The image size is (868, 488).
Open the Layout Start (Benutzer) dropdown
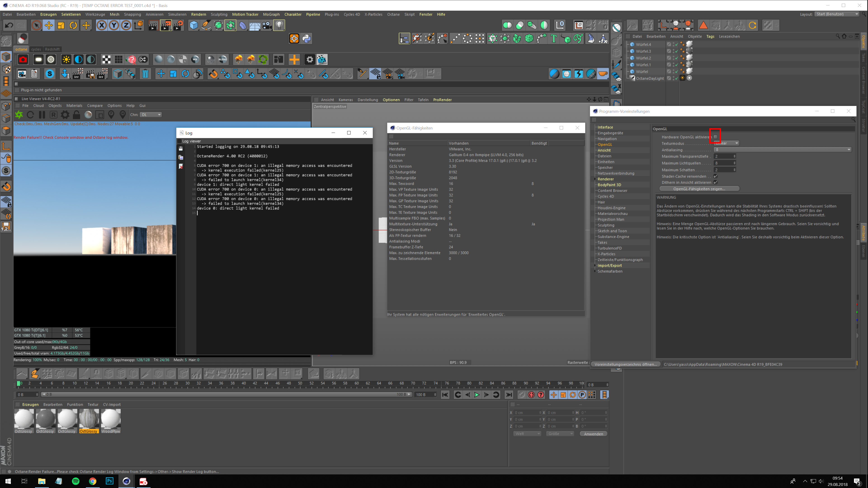837,14
